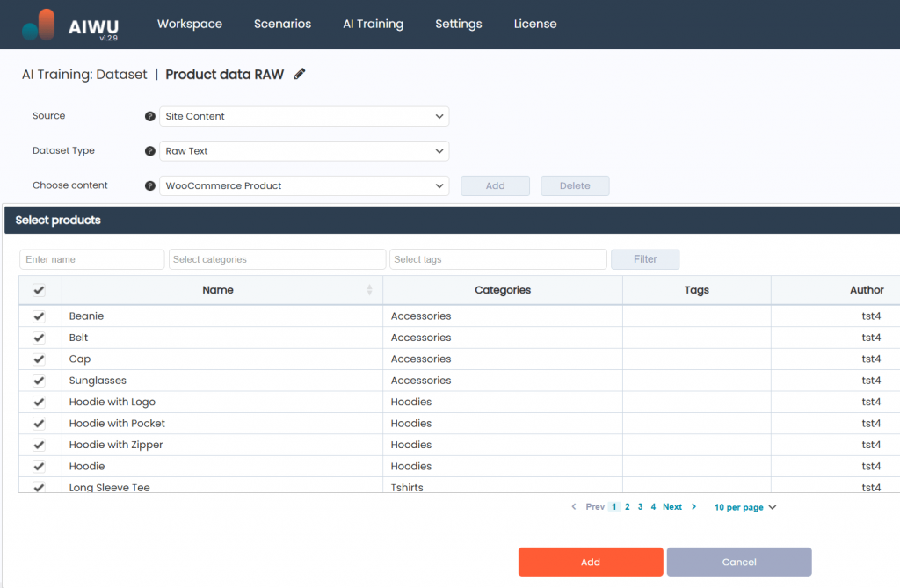This screenshot has width=900, height=588.
Task: Uncheck the plain Hoodie row checkbox
Action: (39, 466)
